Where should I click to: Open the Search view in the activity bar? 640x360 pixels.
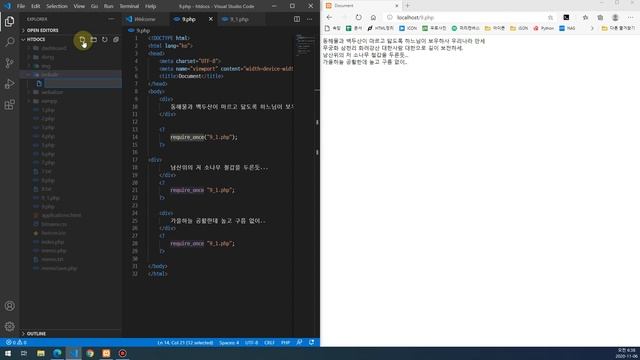9,42
